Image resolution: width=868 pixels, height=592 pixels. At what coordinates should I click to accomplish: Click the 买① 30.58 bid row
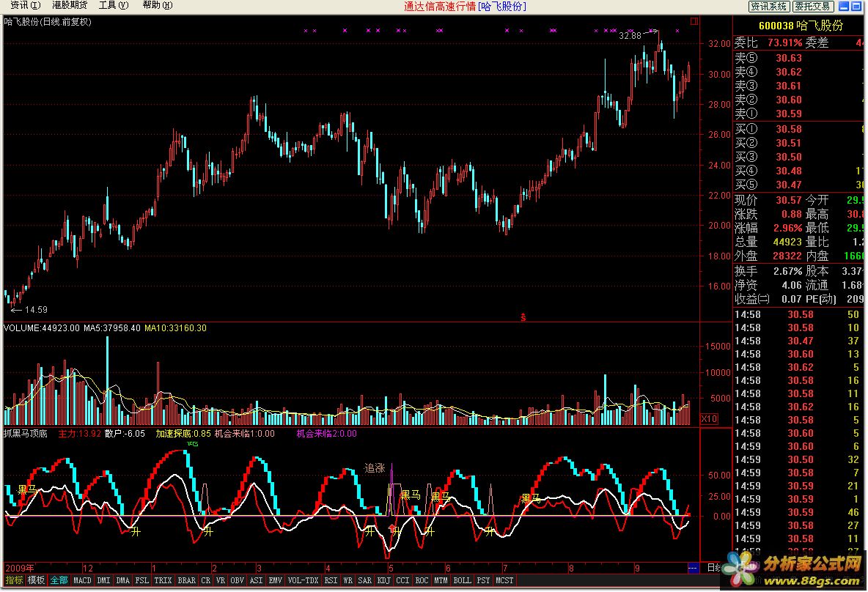(x=799, y=129)
